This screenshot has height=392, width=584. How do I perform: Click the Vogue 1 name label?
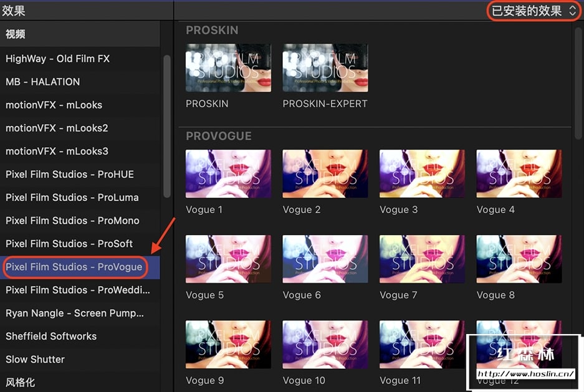[x=204, y=209]
